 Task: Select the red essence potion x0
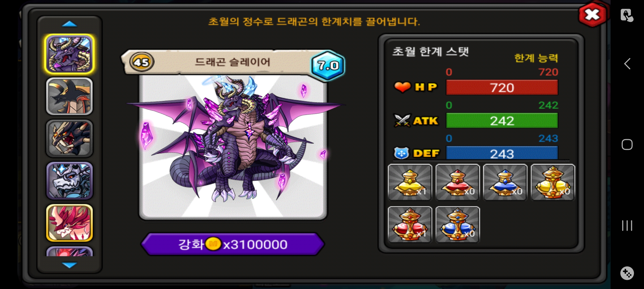[x=458, y=182]
